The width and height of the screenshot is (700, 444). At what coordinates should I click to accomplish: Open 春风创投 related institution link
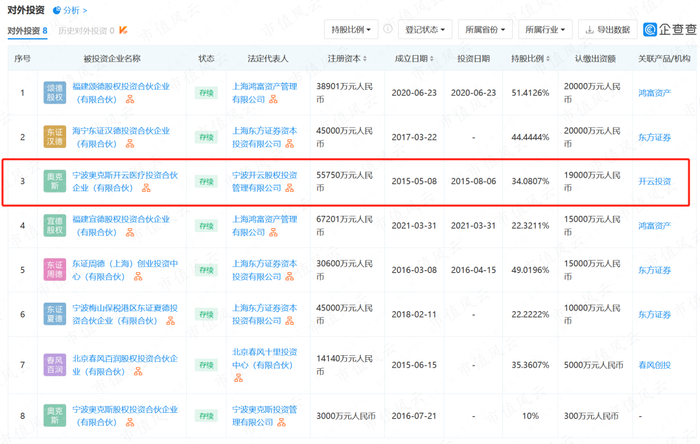[x=654, y=365]
